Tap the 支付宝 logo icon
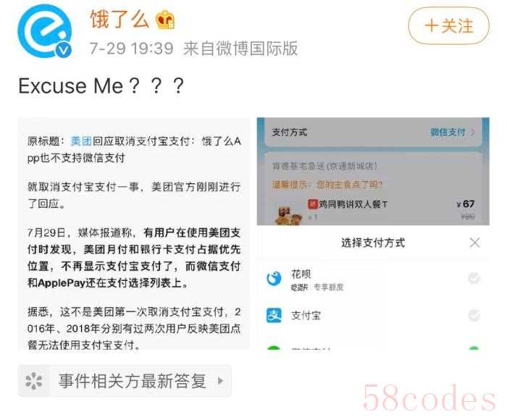Viewport: 507px width, 420px height. (274, 316)
